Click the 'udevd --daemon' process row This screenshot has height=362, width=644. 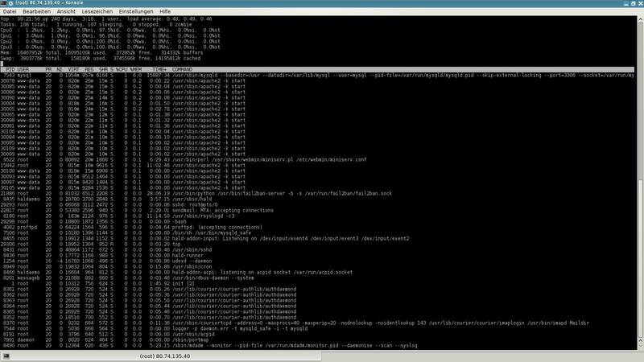[106, 261]
